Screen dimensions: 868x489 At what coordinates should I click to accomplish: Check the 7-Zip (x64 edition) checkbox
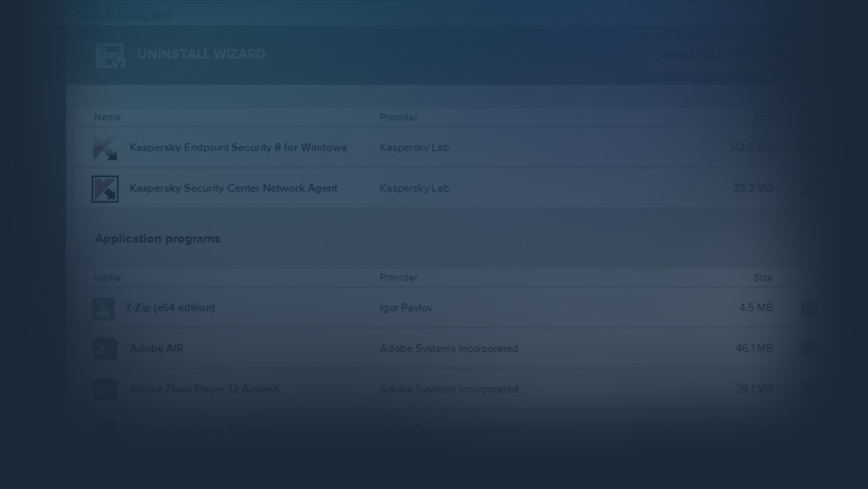(809, 308)
